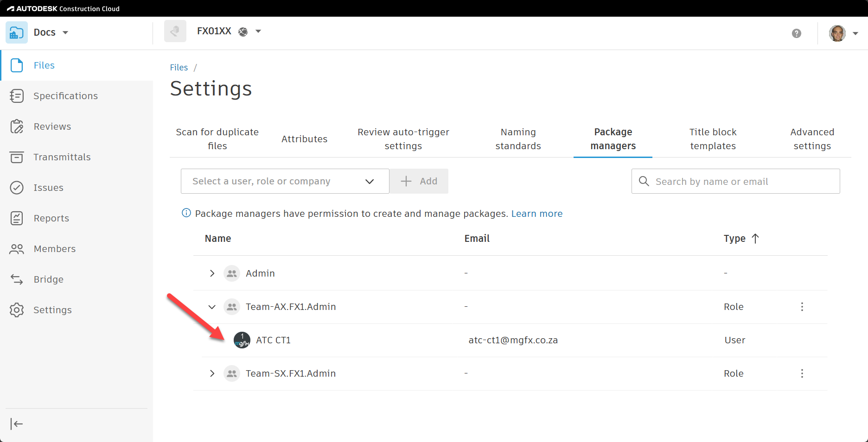Click the Reports sidebar icon

17,218
